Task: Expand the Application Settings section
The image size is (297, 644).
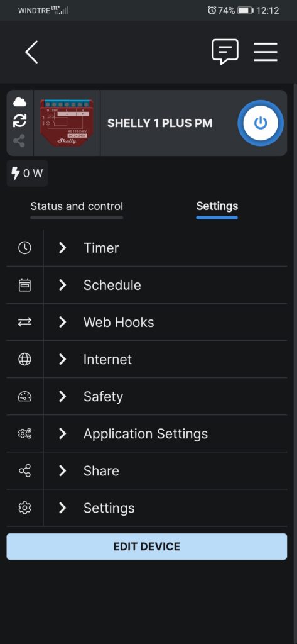Action: (165, 434)
